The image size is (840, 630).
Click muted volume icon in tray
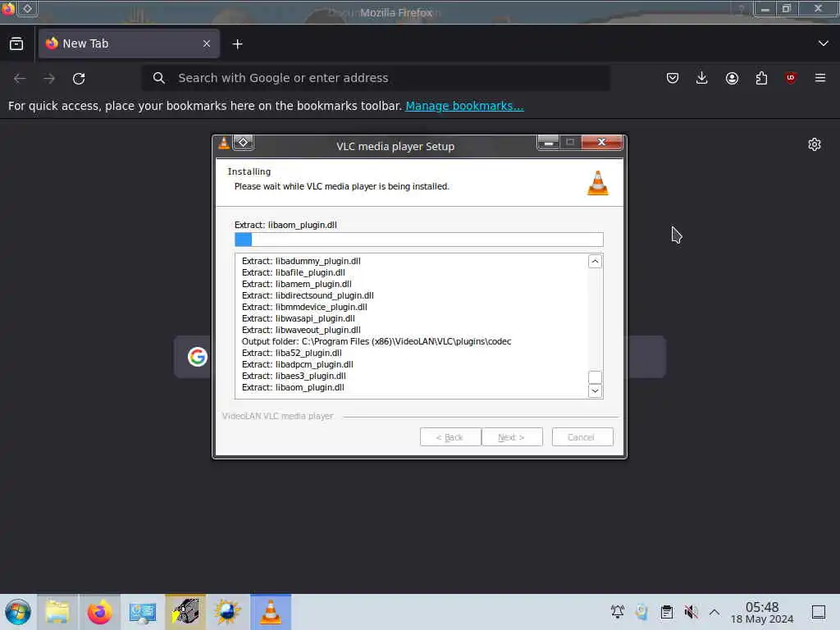point(691,612)
